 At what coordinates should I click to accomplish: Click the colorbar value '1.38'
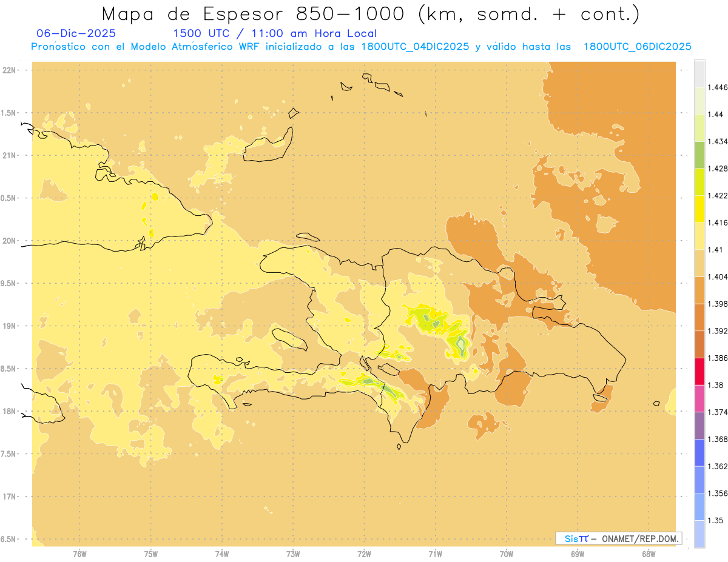(x=716, y=385)
